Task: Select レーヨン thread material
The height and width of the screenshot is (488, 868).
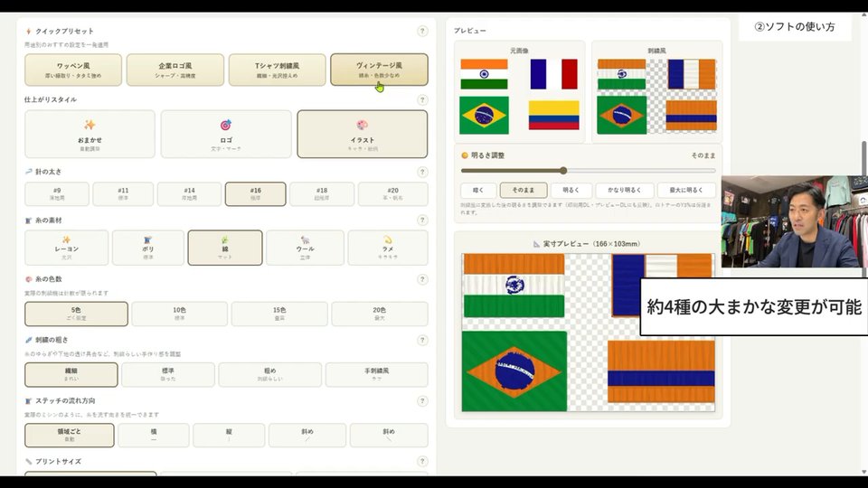Action: [x=66, y=248]
